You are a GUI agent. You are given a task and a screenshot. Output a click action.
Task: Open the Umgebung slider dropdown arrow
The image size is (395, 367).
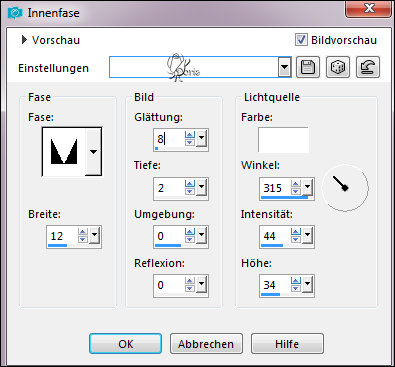[x=201, y=235]
